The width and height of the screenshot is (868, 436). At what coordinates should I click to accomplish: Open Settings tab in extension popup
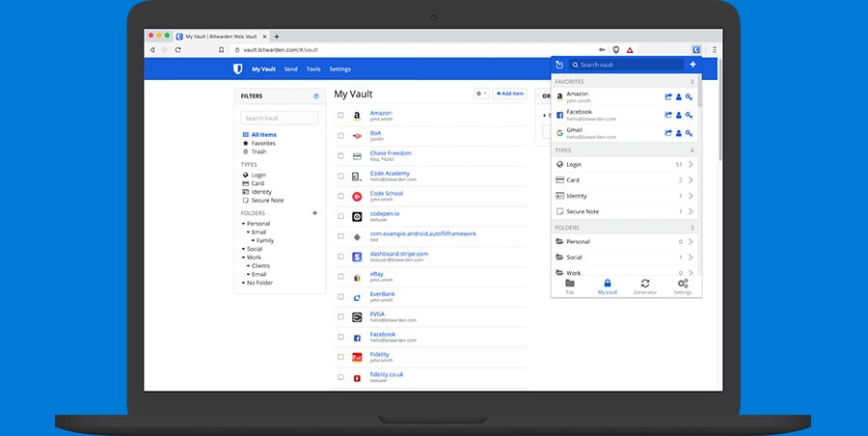click(683, 286)
